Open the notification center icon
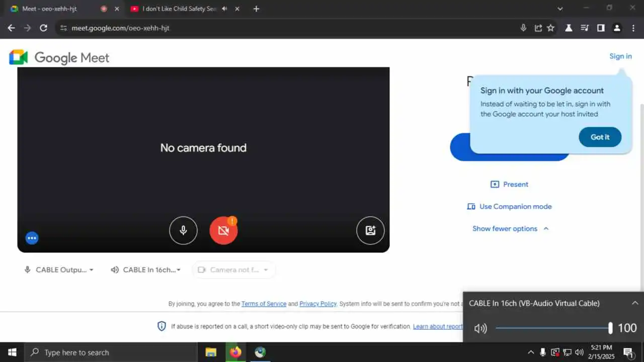Image resolution: width=644 pixels, height=362 pixels. coord(628,352)
